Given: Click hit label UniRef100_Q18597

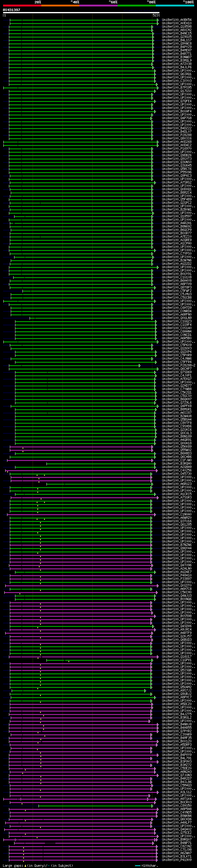Looking at the screenshot, I should coord(176,216).
